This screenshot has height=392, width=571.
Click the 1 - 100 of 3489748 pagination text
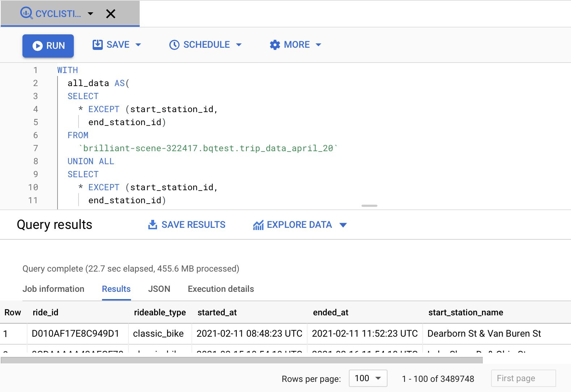pos(438,379)
